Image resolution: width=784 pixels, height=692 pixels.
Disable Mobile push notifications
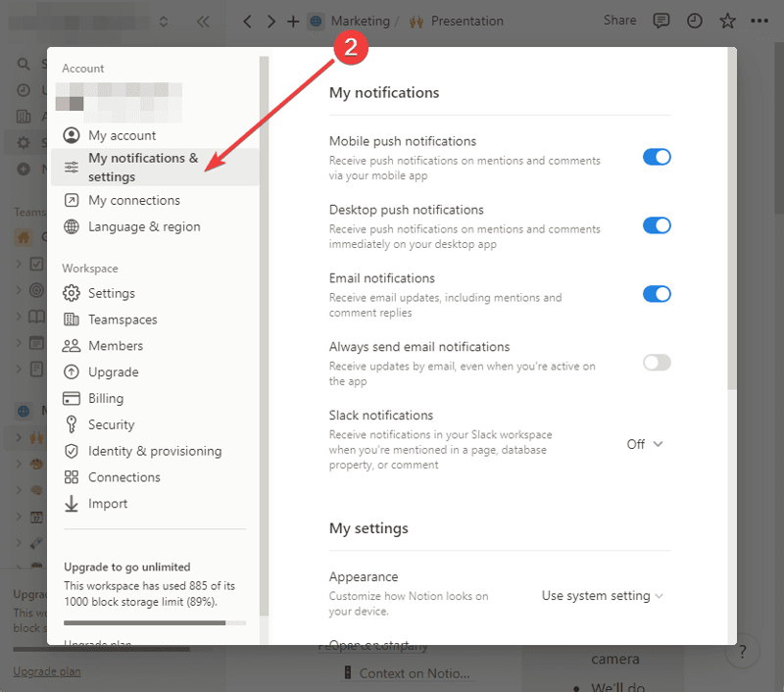pos(656,157)
